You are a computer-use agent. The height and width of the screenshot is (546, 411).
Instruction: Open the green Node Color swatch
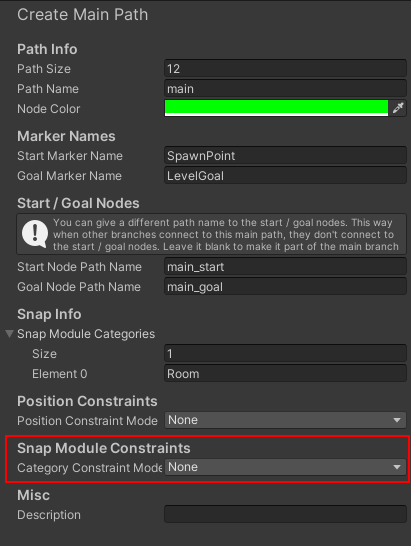click(276, 108)
